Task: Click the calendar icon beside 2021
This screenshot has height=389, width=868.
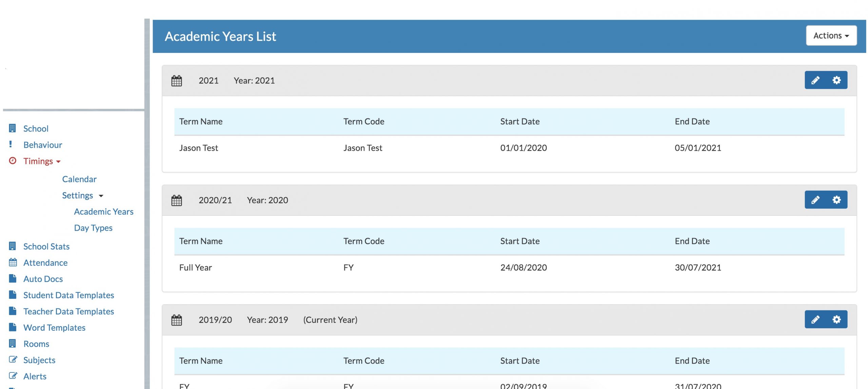Action: click(x=177, y=81)
